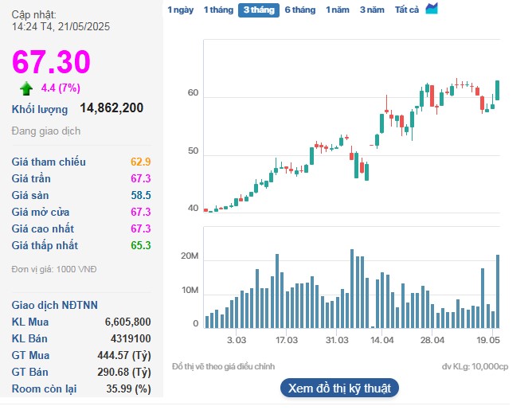Click the rightmost volume bar in chart
The height and width of the screenshot is (410, 532).
(x=498, y=291)
